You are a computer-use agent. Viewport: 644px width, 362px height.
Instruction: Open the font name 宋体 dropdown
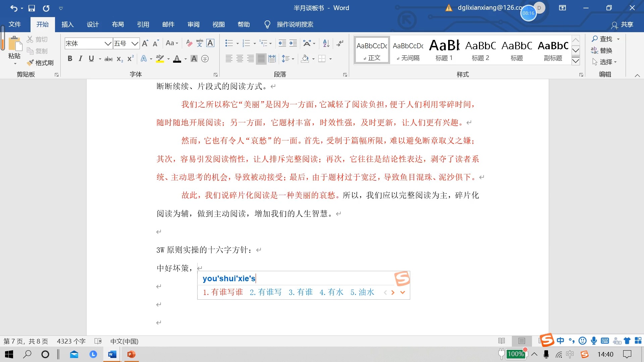108,44
